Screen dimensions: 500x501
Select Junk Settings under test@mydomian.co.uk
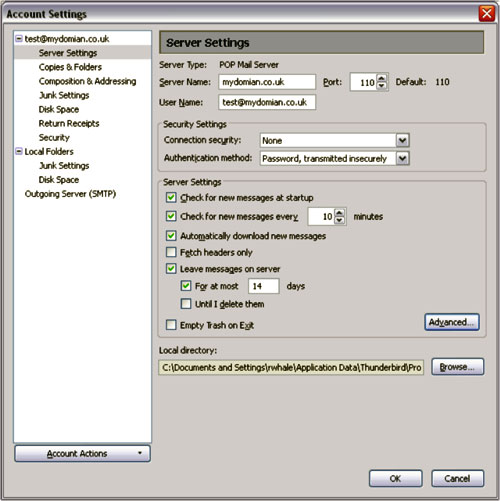[64, 95]
